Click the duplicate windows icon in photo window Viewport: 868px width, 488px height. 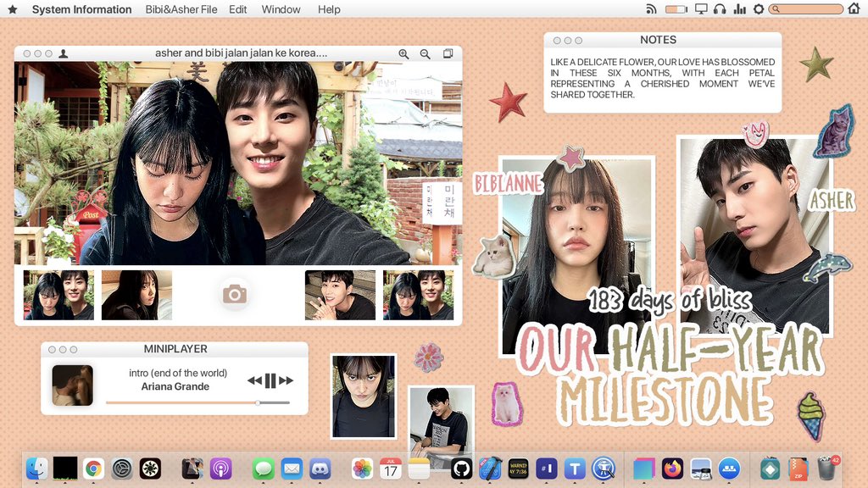(x=448, y=53)
